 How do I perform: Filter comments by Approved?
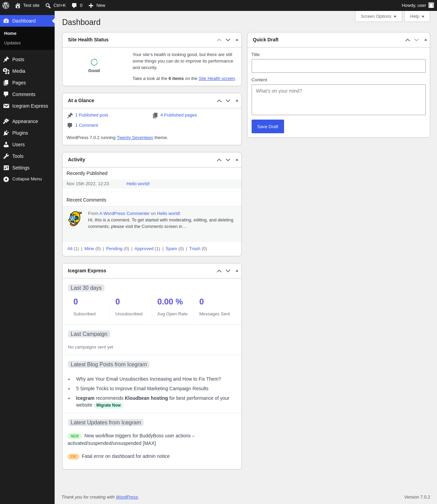pyautogui.click(x=144, y=249)
